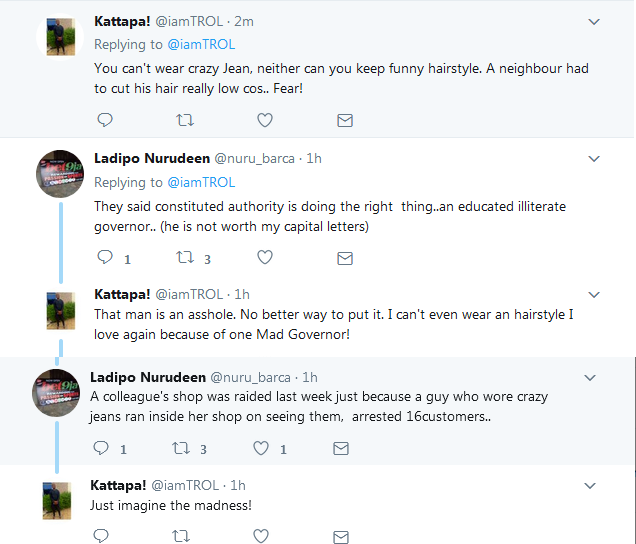Retweet the constituted authority tweet
Image resolution: width=636 pixels, height=544 pixels.
[x=184, y=258]
